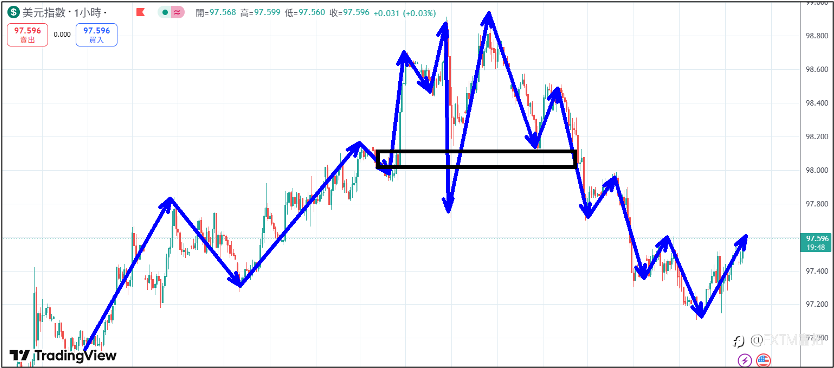
Task: Click the green 97.596 current price label
Action: pyautogui.click(x=815, y=241)
